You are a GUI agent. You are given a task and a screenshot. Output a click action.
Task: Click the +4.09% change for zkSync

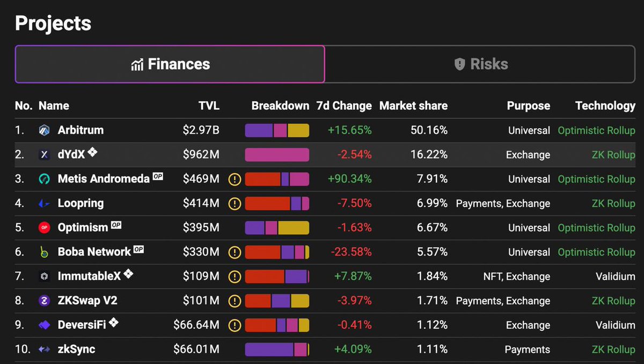(x=353, y=350)
